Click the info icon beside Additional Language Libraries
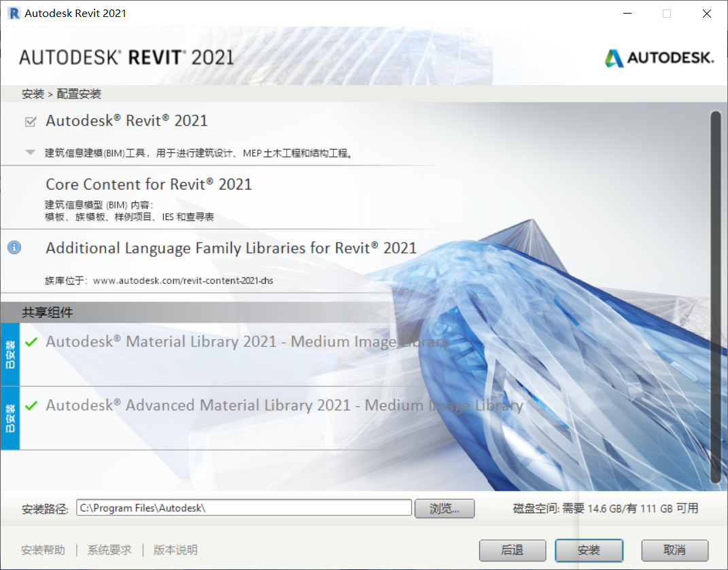Viewport: 728px width, 570px height. point(14,247)
